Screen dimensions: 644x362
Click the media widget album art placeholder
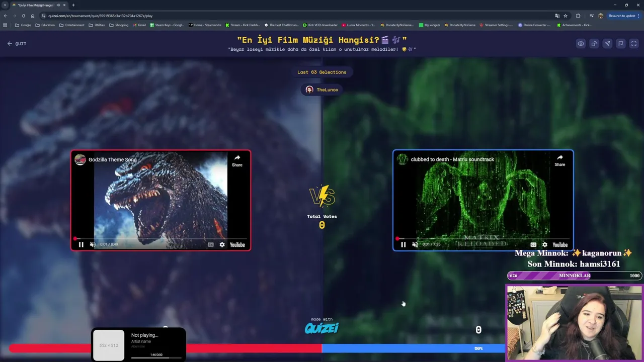109,345
